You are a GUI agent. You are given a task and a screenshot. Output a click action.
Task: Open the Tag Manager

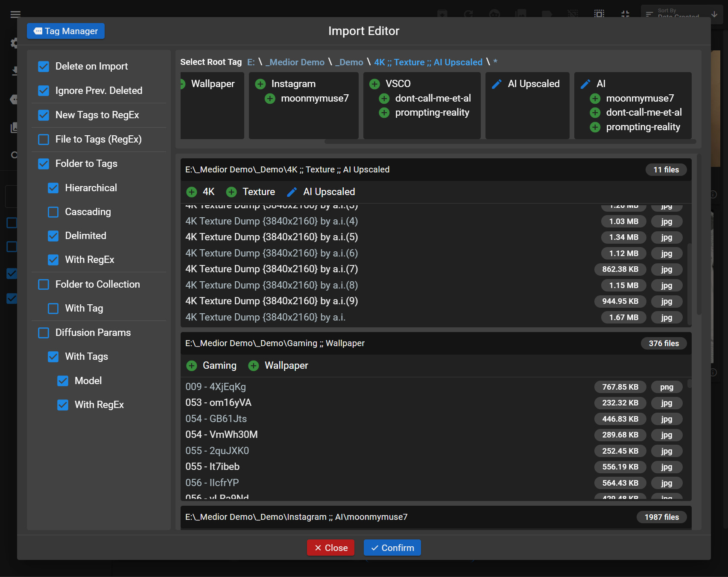[x=66, y=31]
